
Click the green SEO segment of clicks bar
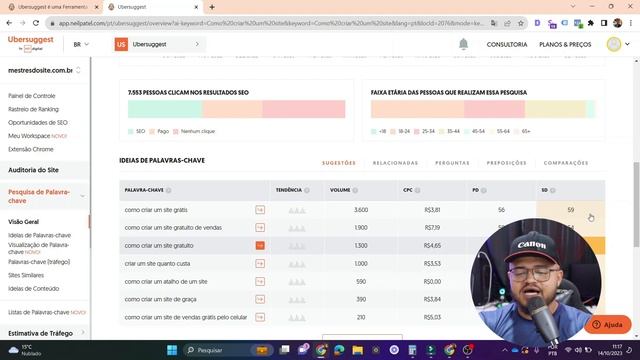pyautogui.click(x=165, y=109)
